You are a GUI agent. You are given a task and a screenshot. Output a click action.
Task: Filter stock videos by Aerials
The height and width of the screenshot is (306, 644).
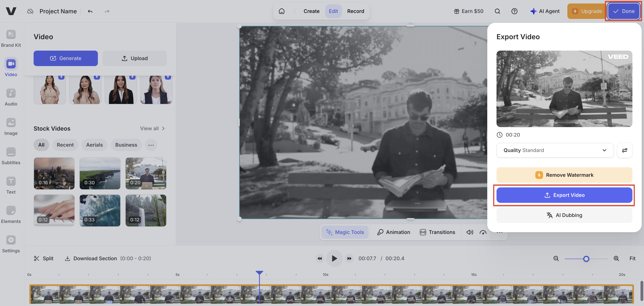[94, 145]
